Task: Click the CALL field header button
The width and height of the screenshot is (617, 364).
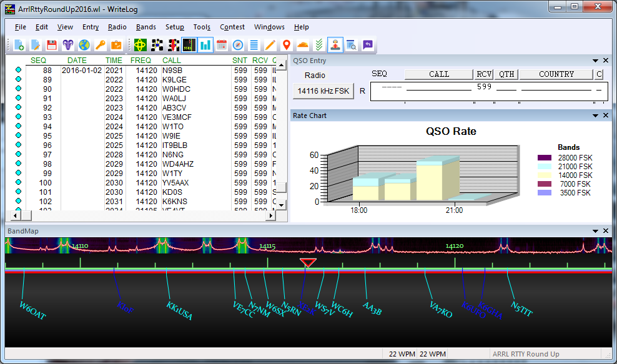Action: (439, 74)
